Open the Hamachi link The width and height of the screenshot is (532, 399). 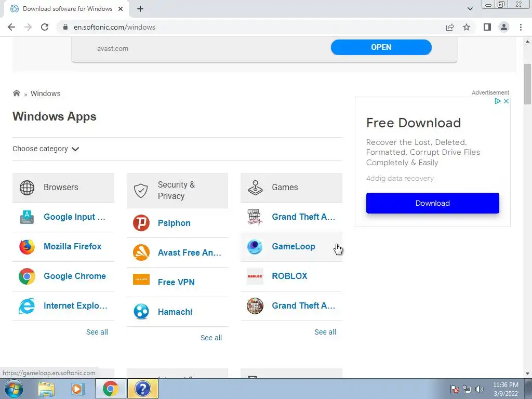[175, 312]
